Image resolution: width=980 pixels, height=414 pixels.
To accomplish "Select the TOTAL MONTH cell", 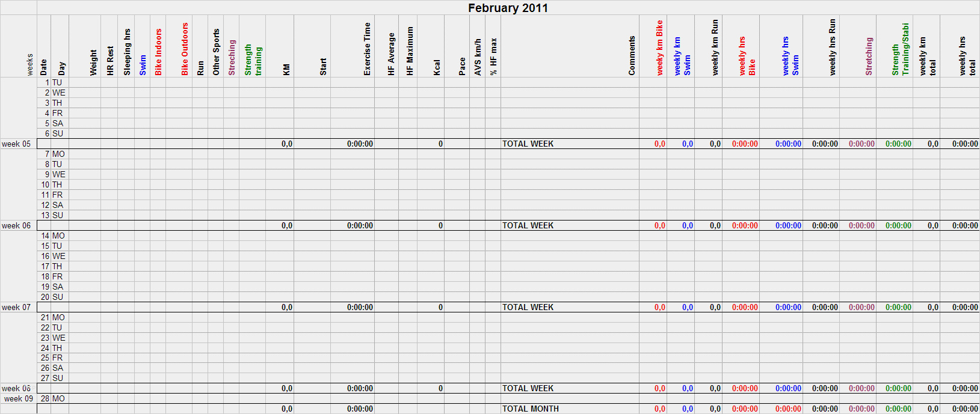I will (531, 409).
